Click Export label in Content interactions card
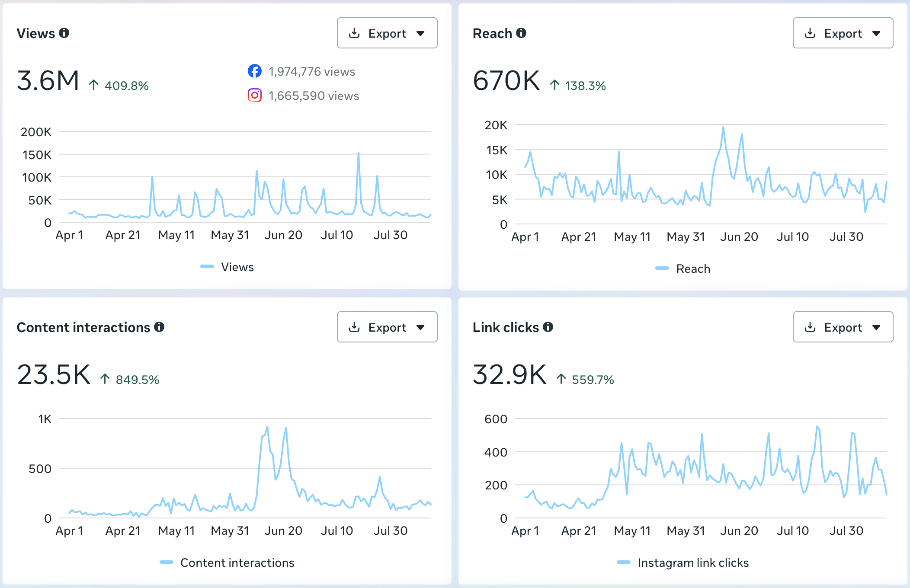The height and width of the screenshot is (588, 910). coord(387,328)
